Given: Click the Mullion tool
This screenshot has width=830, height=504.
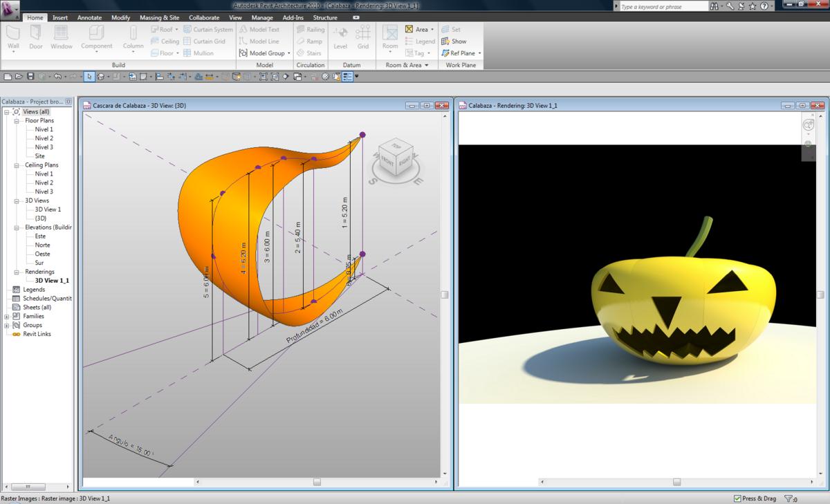Looking at the screenshot, I should click(x=199, y=53).
